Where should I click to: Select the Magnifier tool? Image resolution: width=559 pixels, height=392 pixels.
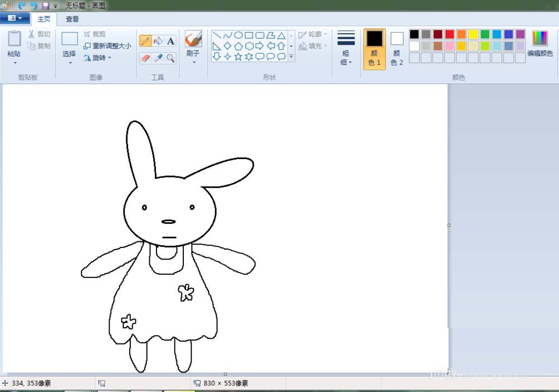[x=170, y=58]
